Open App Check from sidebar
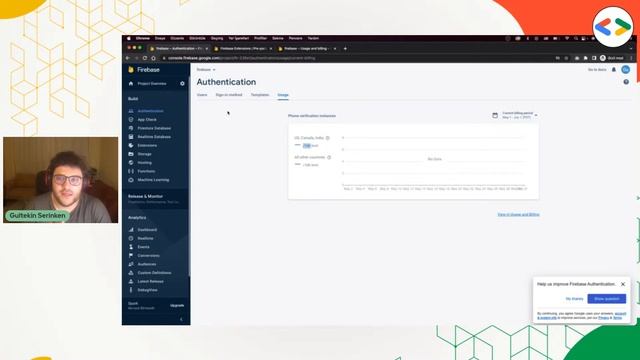This screenshot has width=640, height=360. pyautogui.click(x=147, y=120)
